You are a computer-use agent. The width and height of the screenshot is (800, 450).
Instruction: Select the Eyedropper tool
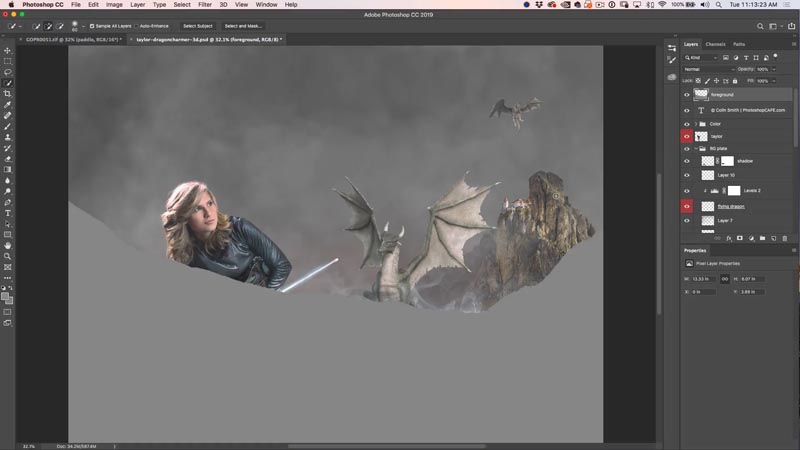(x=8, y=105)
